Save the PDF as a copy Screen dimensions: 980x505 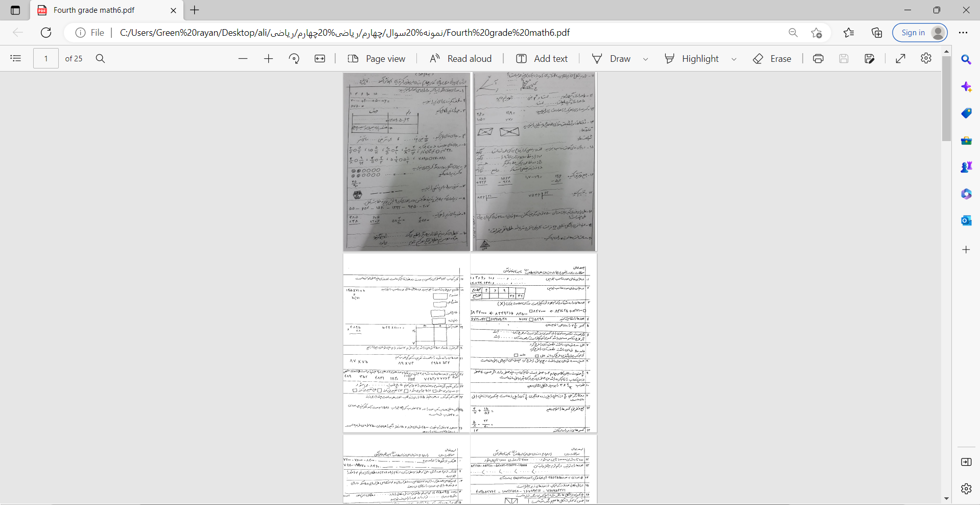point(870,59)
